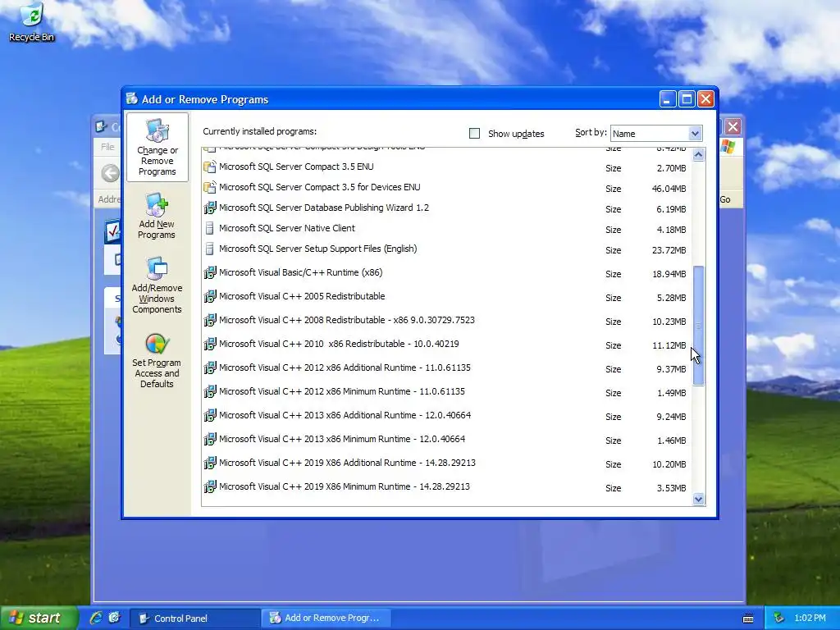840x630 pixels.
Task: Enable the Show updates checkbox
Action: click(474, 134)
